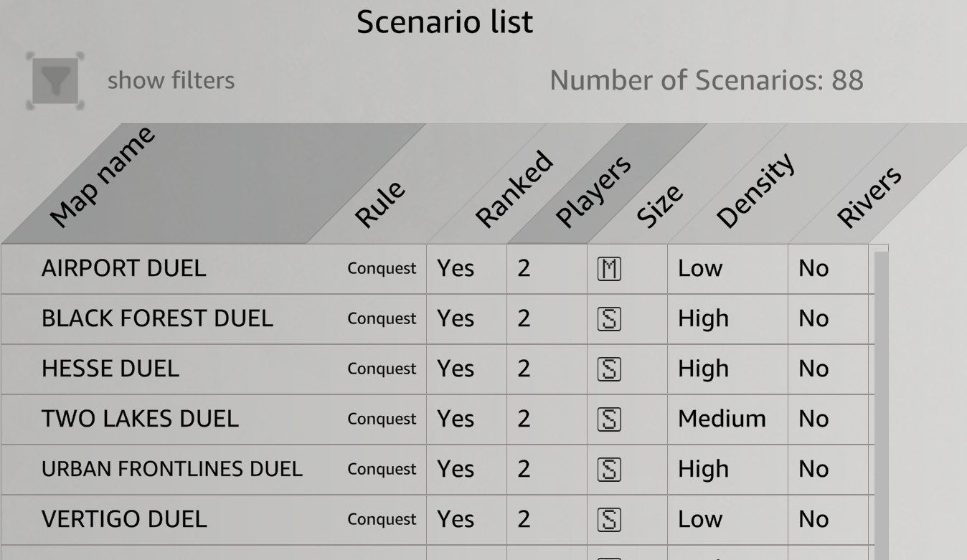Click the S size icon for Two Lakes Duel
Image resolution: width=967 pixels, height=560 pixels.
click(609, 419)
